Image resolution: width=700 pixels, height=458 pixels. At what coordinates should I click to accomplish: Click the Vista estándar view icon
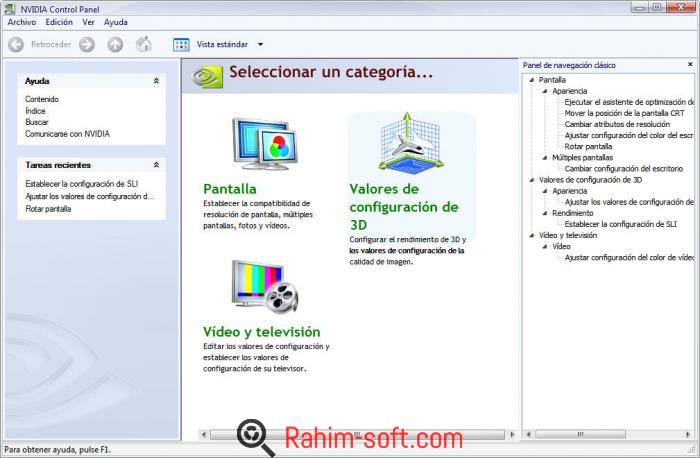click(x=181, y=44)
